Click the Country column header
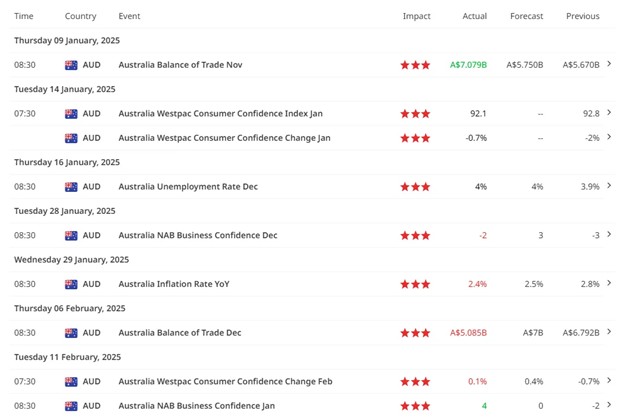This screenshot has height=417, width=624. tap(80, 16)
